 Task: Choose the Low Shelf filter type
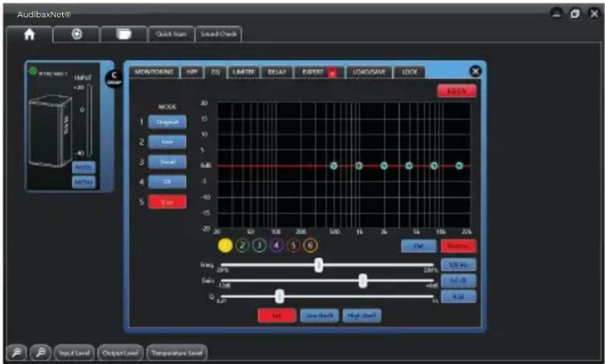319,315
